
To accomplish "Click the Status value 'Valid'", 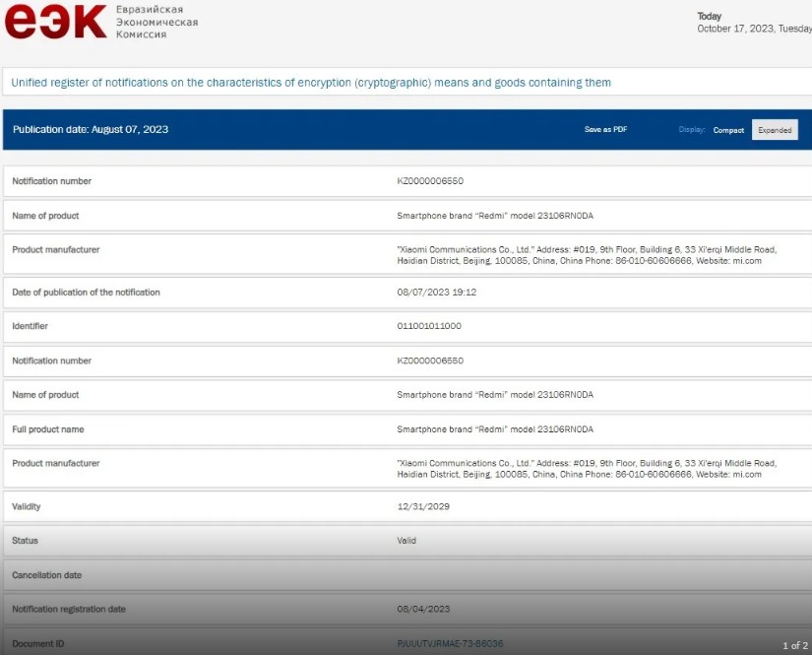I will tap(406, 541).
